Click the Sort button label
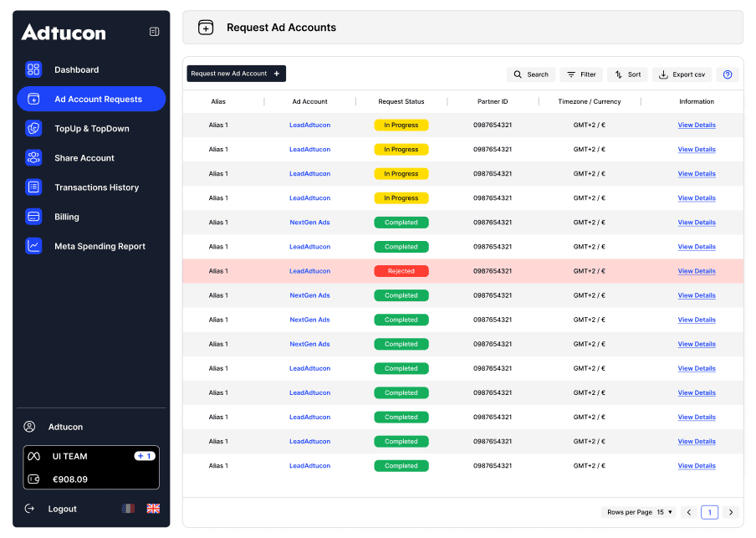The image size is (756, 538). coord(635,74)
